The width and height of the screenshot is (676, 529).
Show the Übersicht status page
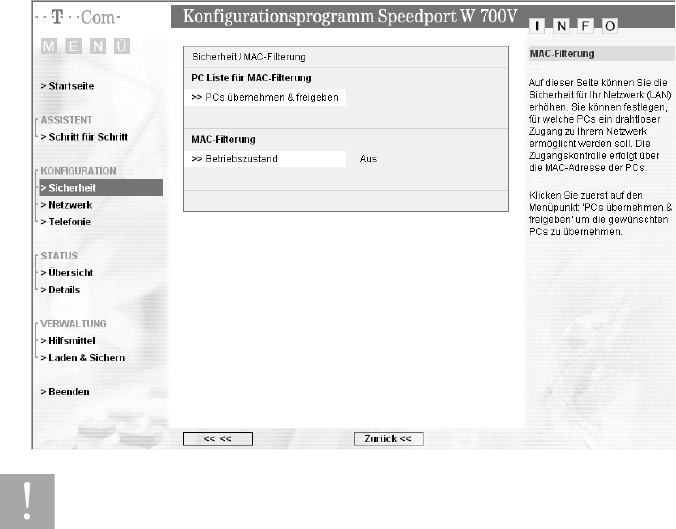pyautogui.click(x=66, y=272)
